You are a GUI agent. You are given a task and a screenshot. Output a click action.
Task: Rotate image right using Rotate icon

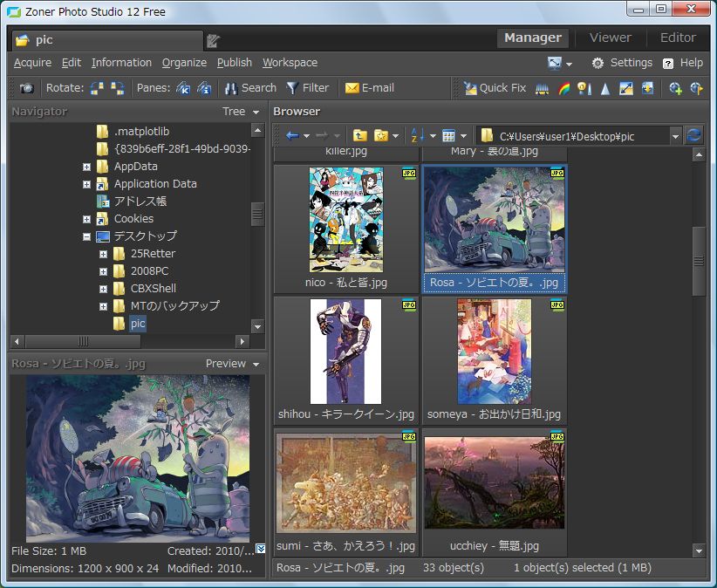click(x=118, y=88)
